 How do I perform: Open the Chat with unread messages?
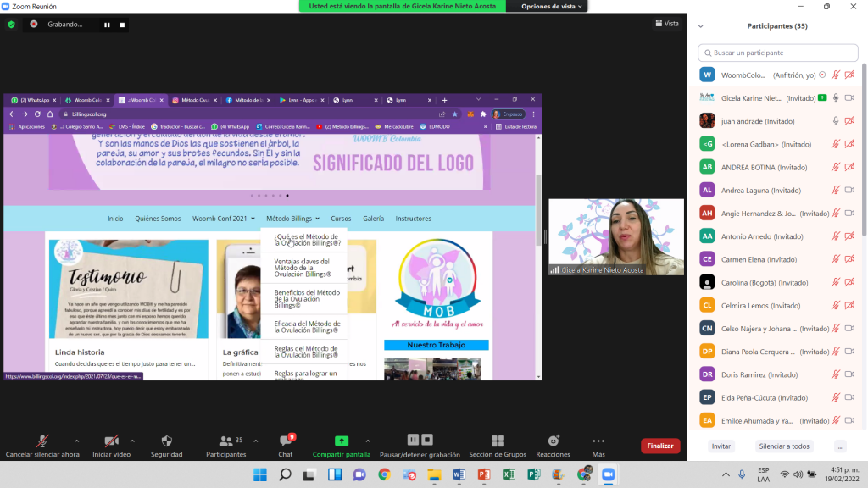pos(286,446)
